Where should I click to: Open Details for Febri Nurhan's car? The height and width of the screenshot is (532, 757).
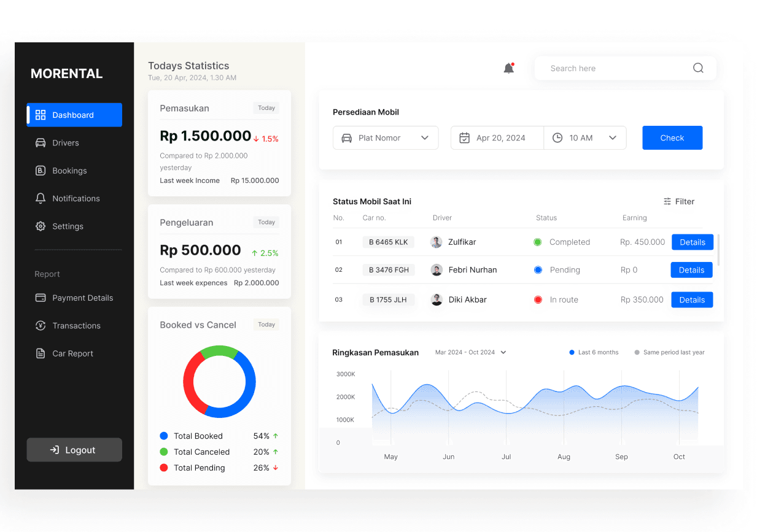coord(691,269)
